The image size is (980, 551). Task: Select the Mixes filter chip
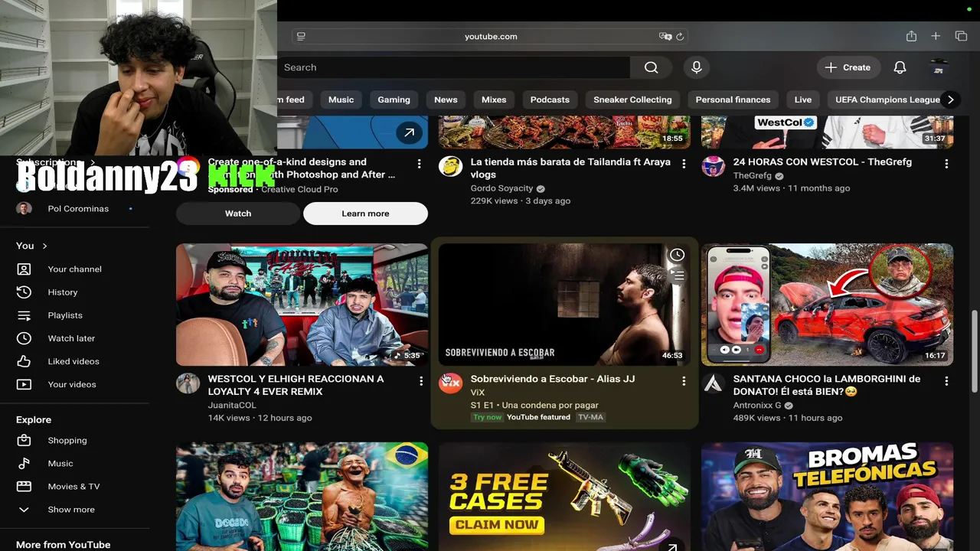(x=494, y=99)
